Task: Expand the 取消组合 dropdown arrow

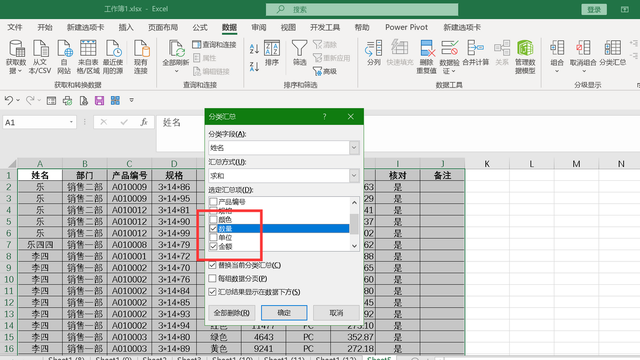Action: [x=584, y=71]
